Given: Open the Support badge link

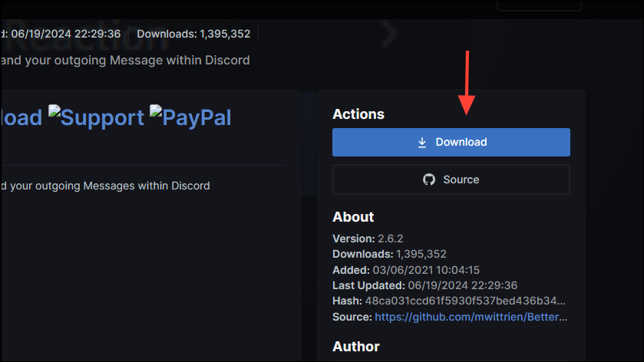Looking at the screenshot, I should pos(102,117).
